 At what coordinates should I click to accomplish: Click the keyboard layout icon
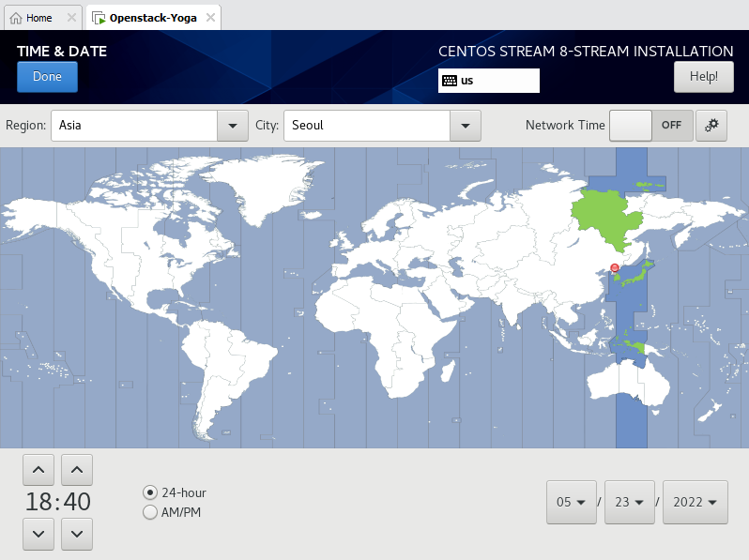[449, 81]
